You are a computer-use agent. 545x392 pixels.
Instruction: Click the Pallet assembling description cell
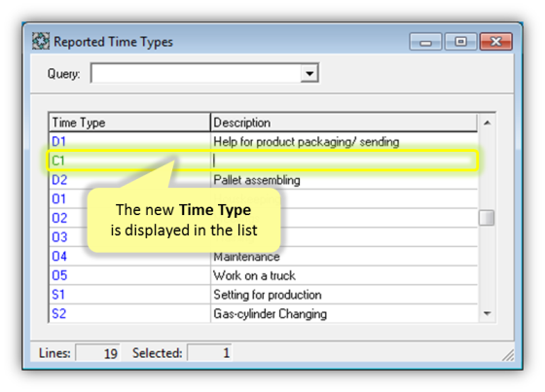tap(344, 180)
